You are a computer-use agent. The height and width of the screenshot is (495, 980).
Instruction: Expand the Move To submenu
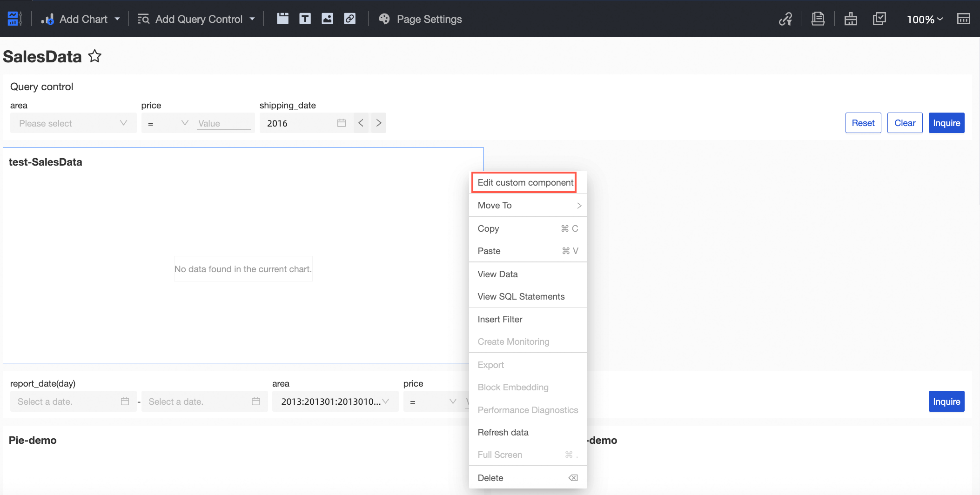528,205
